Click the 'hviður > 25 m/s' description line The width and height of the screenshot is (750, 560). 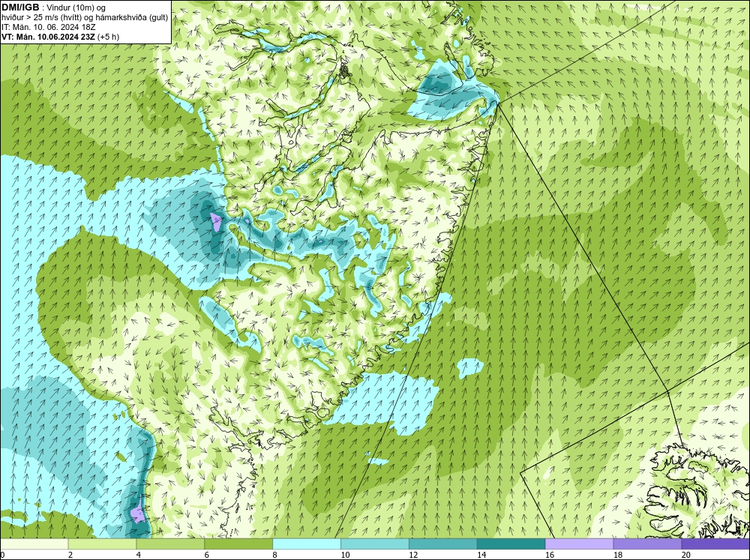click(x=85, y=18)
